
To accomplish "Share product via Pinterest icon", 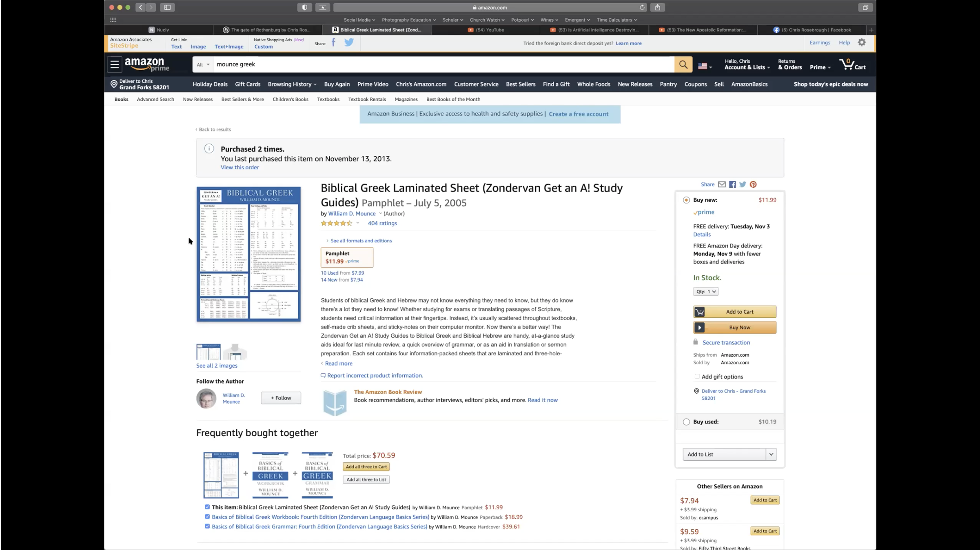I will coord(753,184).
